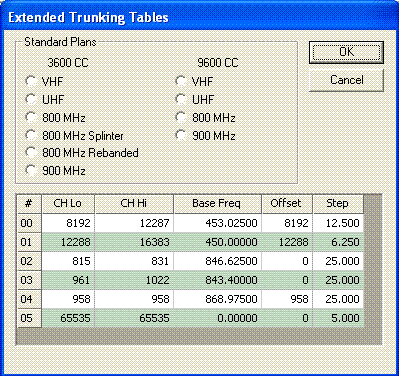
Task: Click Step cell 25.000 in row 02
Action: [338, 261]
